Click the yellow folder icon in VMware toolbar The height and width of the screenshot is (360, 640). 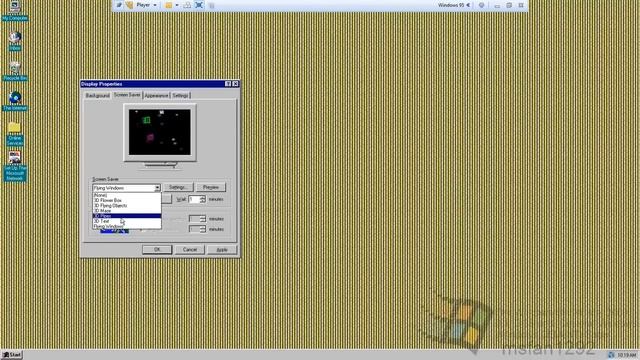(x=169, y=5)
